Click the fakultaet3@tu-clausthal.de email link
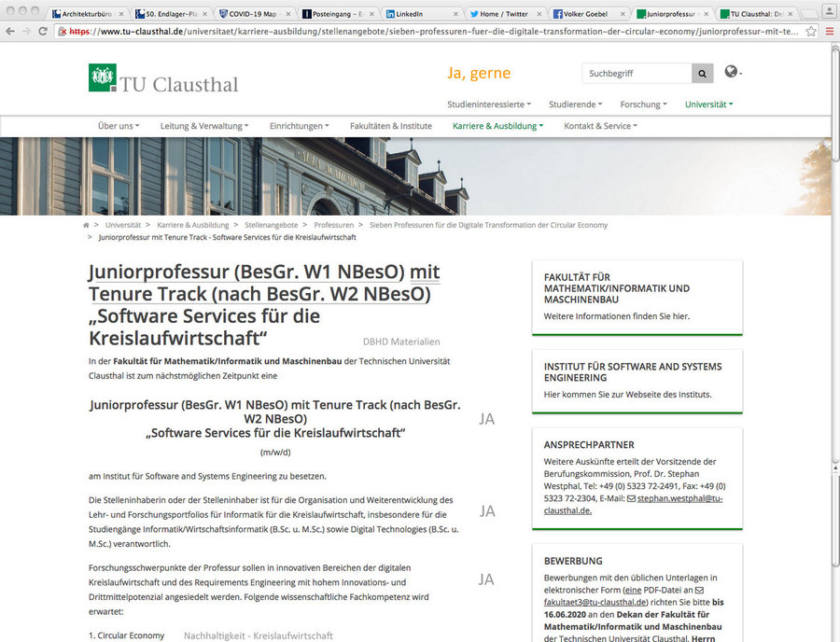 pyautogui.click(x=595, y=602)
